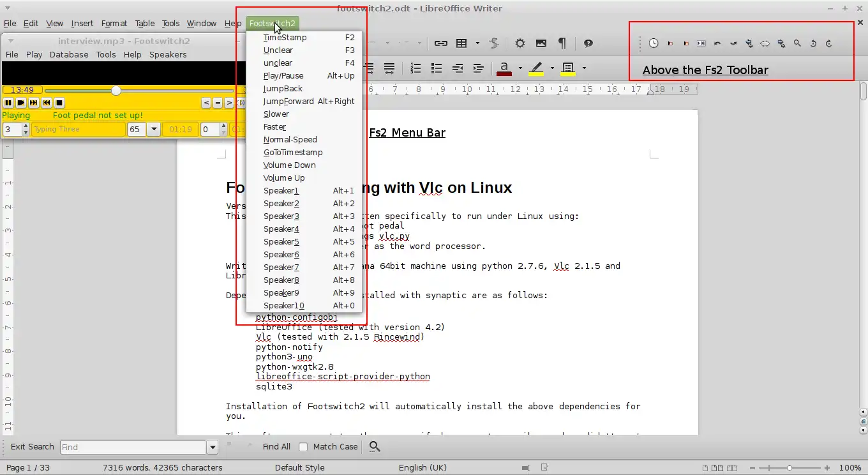This screenshot has width=868, height=475.
Task: Click the stop button in Footswitch2 player
Action: [x=59, y=103]
